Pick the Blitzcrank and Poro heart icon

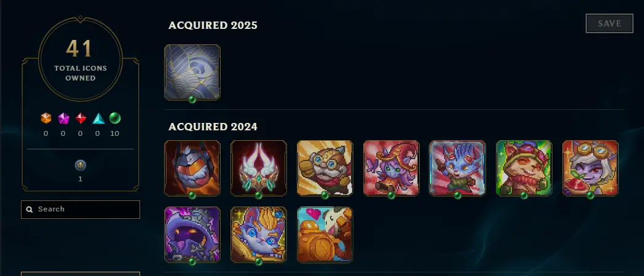click(325, 235)
